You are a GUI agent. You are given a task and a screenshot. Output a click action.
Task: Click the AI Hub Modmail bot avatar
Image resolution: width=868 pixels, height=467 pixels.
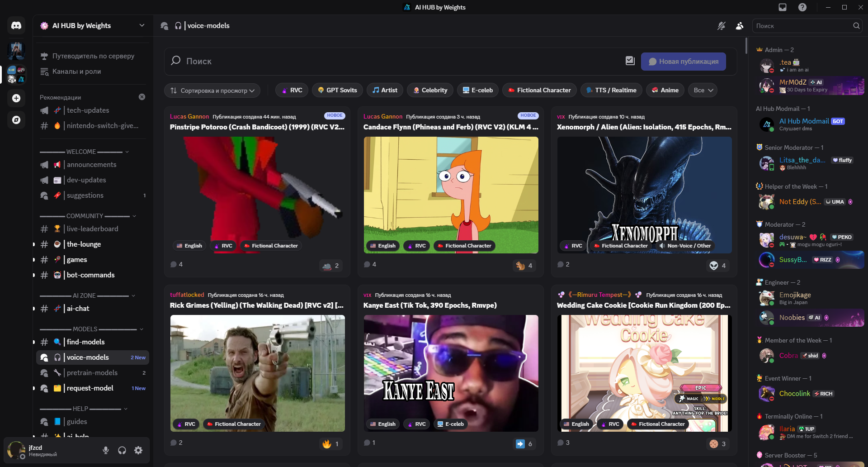pos(767,124)
